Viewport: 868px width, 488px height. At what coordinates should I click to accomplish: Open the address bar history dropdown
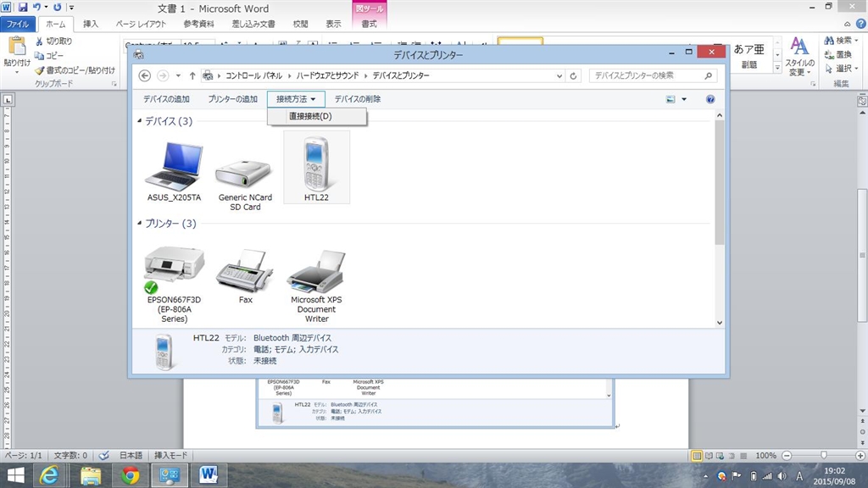[x=559, y=75]
